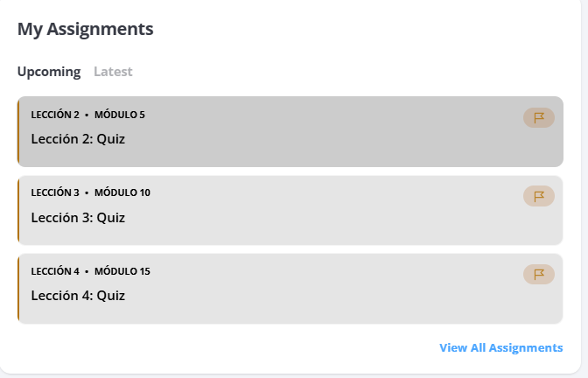Click the "MÓDULO 5" label
Image resolution: width=588 pixels, height=378 pixels.
click(x=120, y=115)
